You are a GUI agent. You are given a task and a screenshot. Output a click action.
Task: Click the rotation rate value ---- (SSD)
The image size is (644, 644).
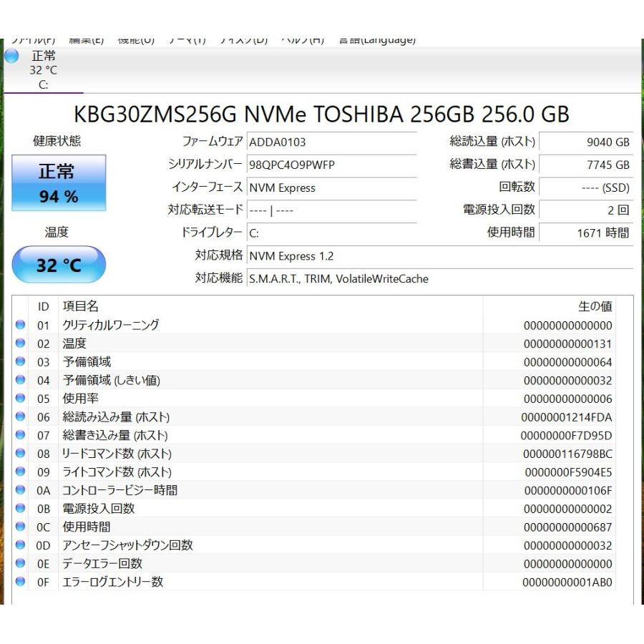coord(586,188)
